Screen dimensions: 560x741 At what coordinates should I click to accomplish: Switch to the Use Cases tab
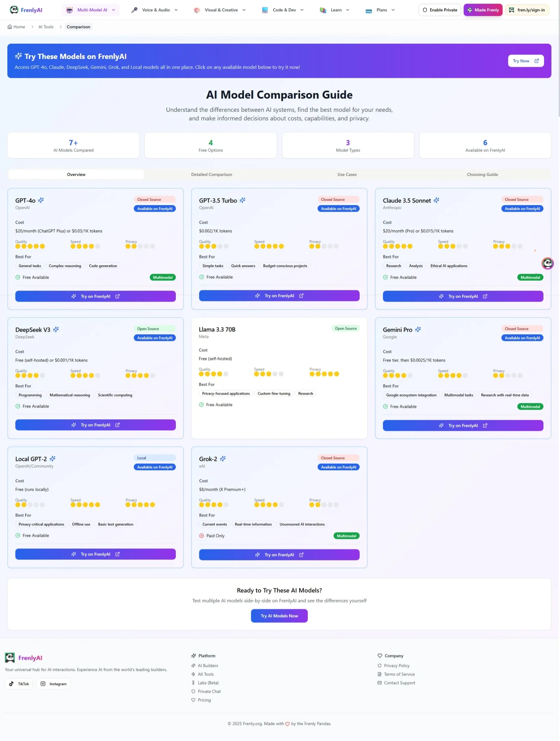[347, 174]
